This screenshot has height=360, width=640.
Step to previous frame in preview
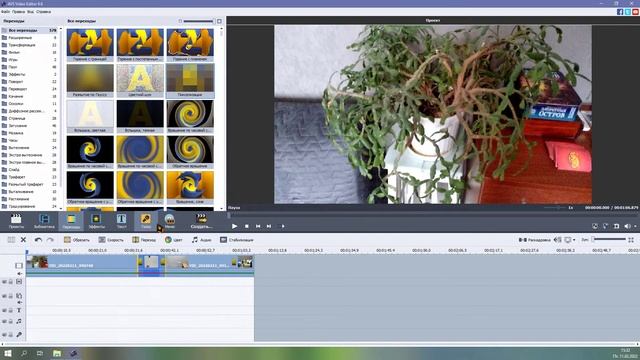[x=258, y=226]
